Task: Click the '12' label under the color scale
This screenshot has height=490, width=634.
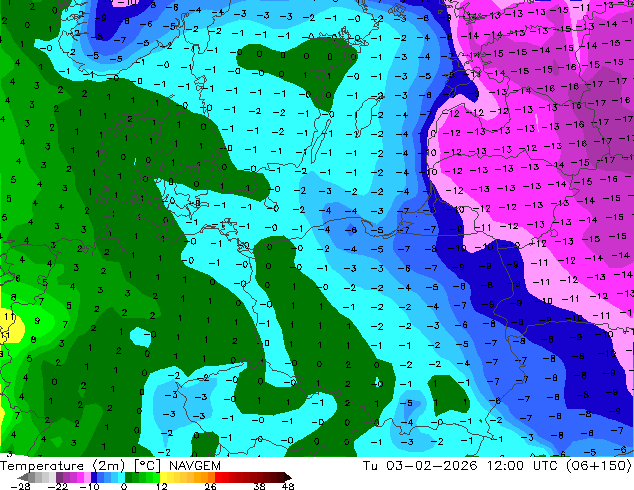Action: (162, 486)
